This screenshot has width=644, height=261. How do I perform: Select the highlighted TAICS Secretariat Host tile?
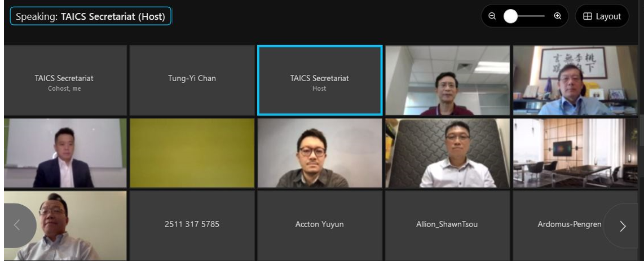pyautogui.click(x=320, y=81)
